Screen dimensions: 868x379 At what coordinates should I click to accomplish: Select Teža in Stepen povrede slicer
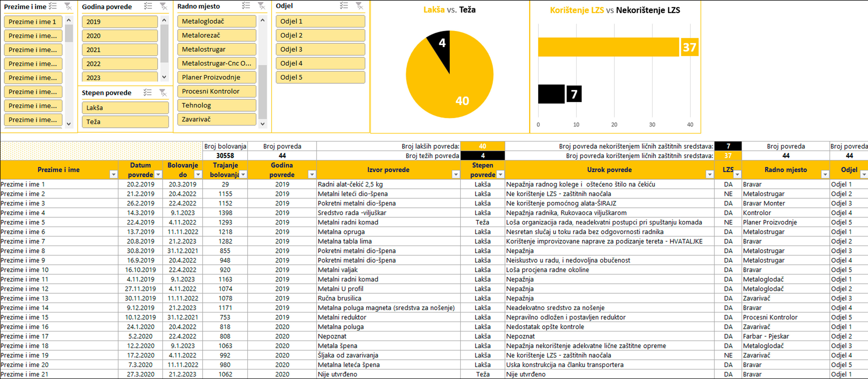pos(125,122)
